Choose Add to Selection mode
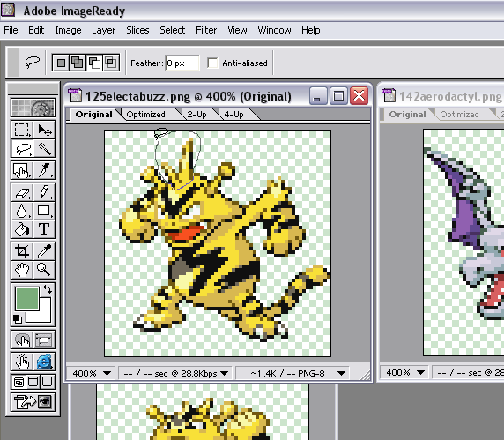This screenshot has width=504, height=440. 78,63
